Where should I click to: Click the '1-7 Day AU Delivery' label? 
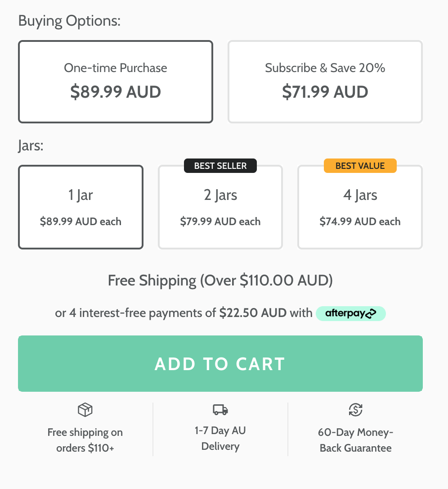(220, 438)
